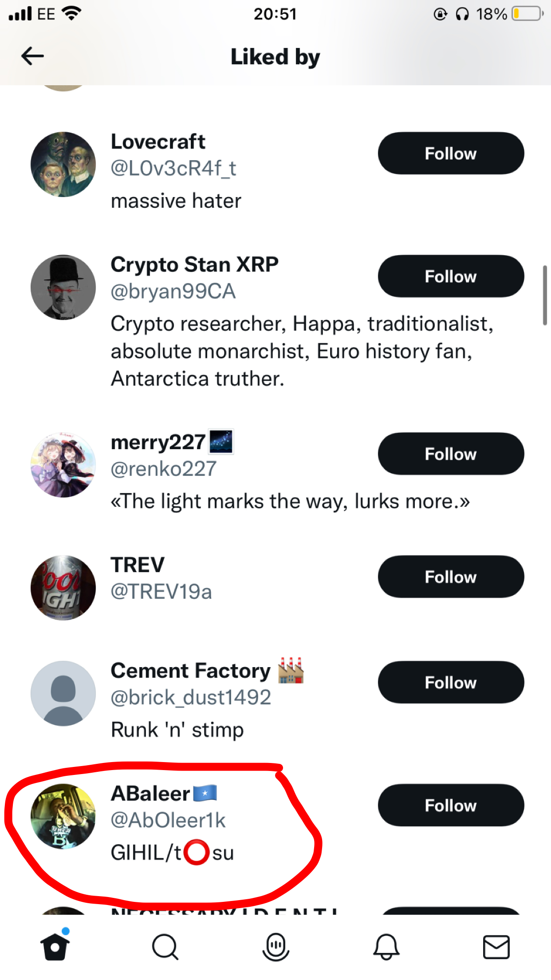This screenshot has width=551, height=980.
Task: Open the @AbOleer1k handle
Action: pyautogui.click(x=168, y=820)
